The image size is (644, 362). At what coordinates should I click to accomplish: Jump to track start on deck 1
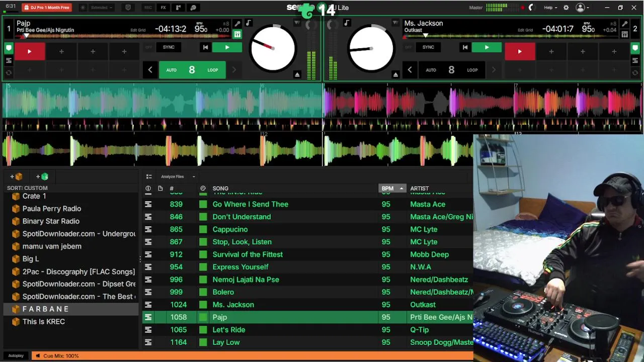(205, 47)
